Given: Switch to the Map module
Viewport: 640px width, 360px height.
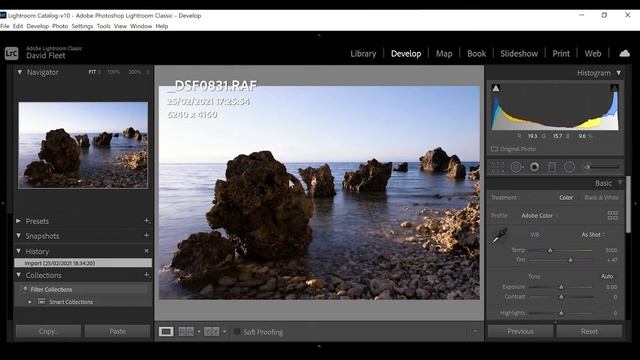Looking at the screenshot, I should pos(444,53).
